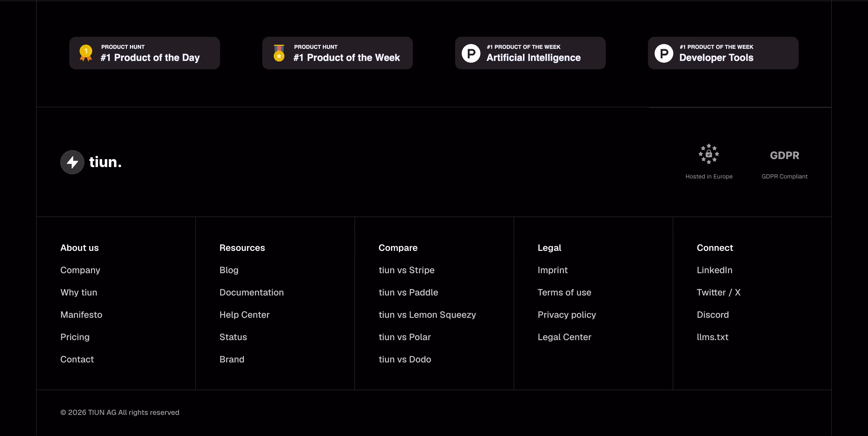This screenshot has width=868, height=436.
Task: Click the Hosted in Europe caption
Action: [x=709, y=176]
